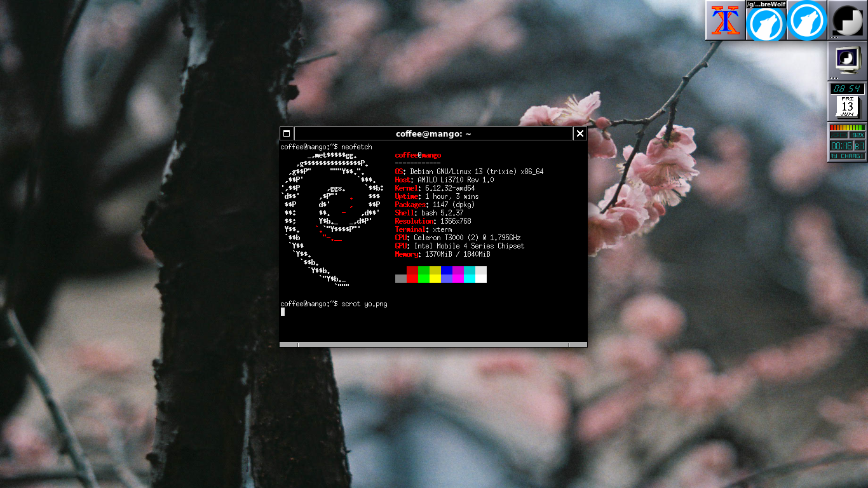Click the terminal cursor block below prompt
The height and width of the screenshot is (488, 868).
coord(283,312)
